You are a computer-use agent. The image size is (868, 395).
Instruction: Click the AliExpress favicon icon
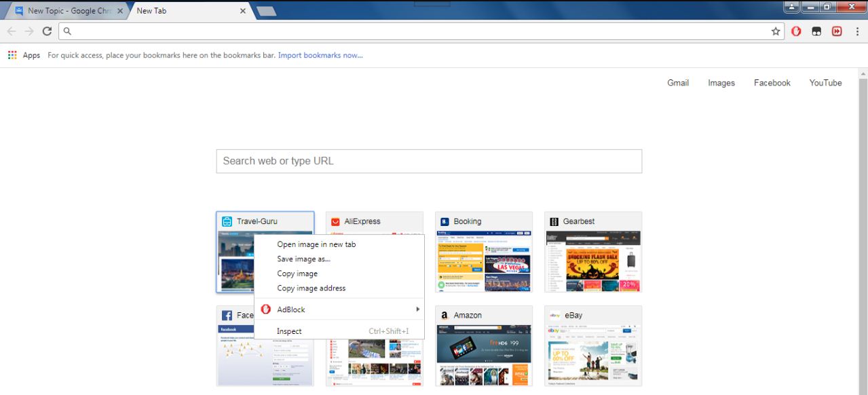click(335, 221)
